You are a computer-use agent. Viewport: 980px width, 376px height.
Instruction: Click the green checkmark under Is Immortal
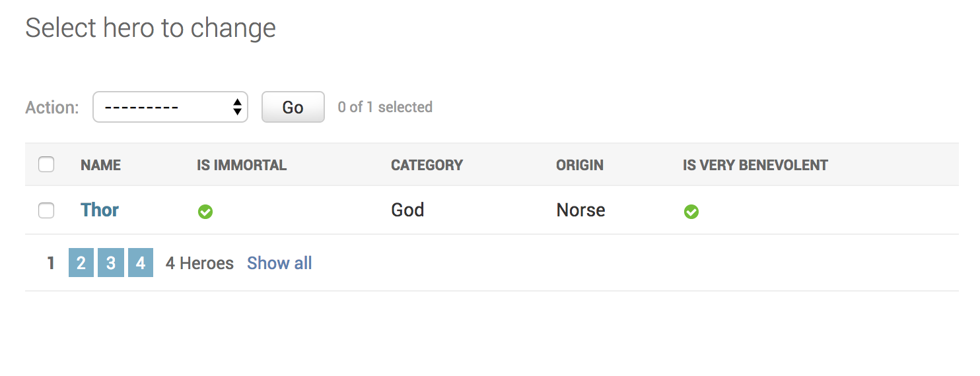pos(205,212)
